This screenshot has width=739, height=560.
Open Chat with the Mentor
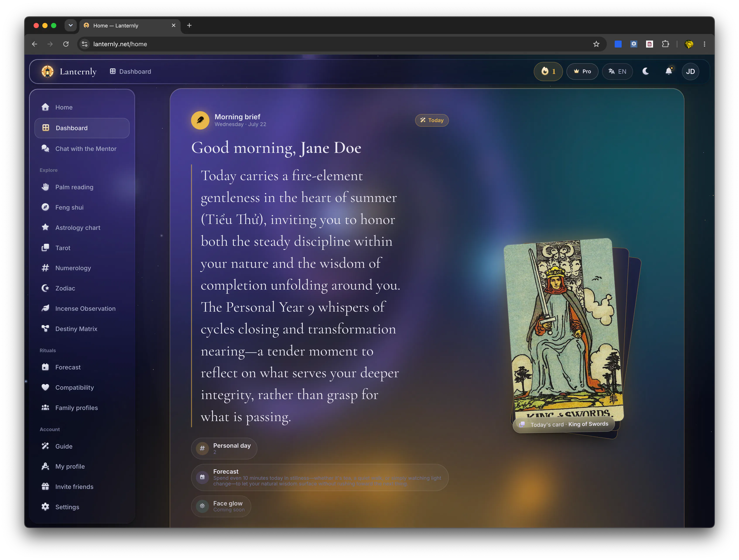(x=82, y=149)
